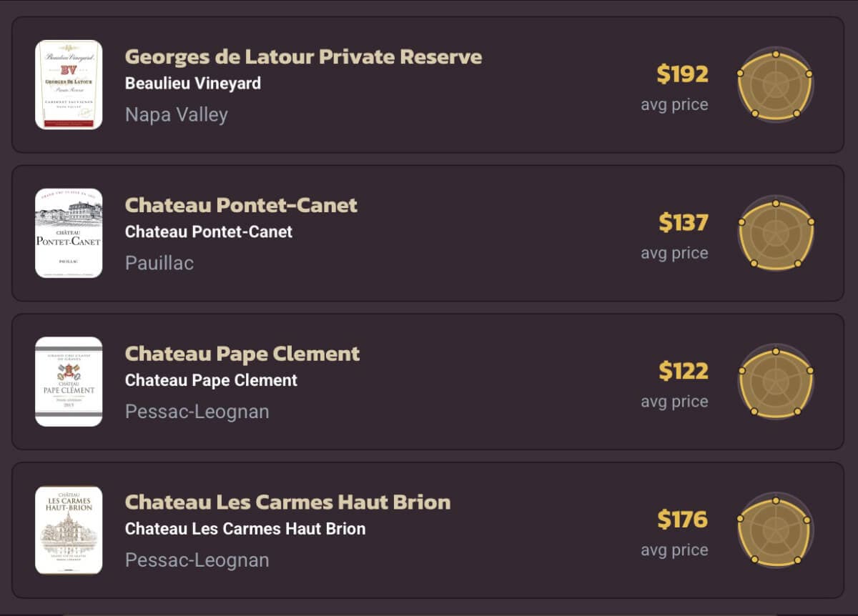Select the taste profile wheel for Chateau Pape Clement
The width and height of the screenshot is (858, 616).
[x=774, y=380]
